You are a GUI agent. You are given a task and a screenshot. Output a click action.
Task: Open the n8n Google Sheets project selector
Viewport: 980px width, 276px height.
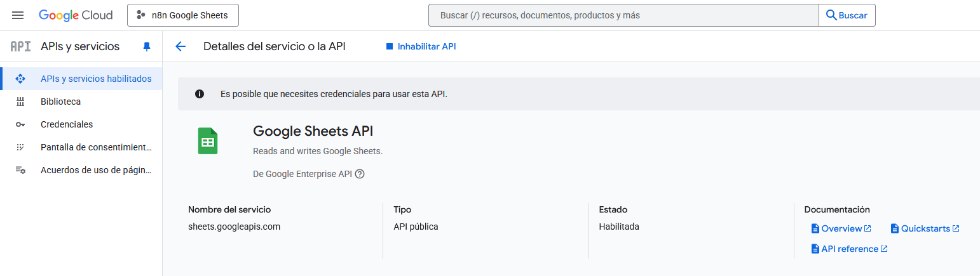click(183, 15)
